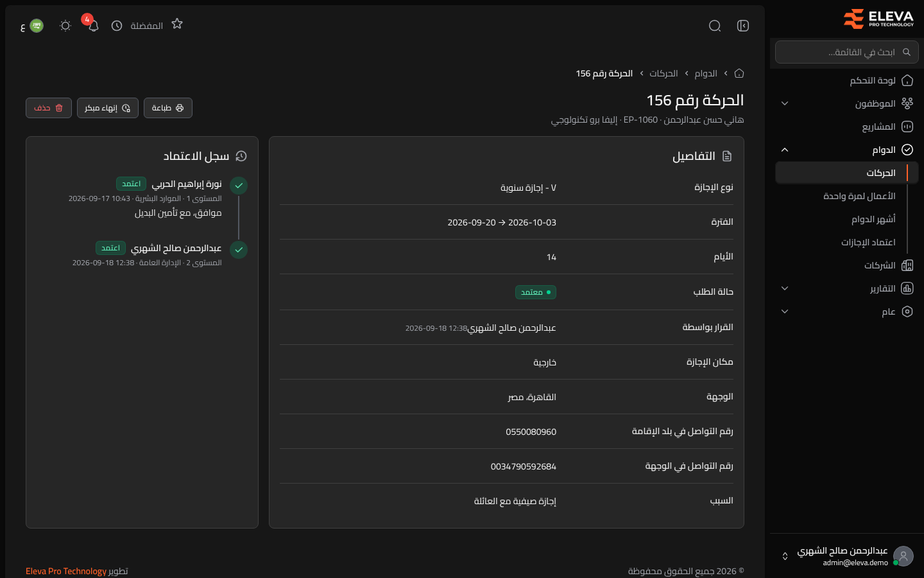
Task: Expand the الموظفون menu chevron
Action: [x=785, y=103]
